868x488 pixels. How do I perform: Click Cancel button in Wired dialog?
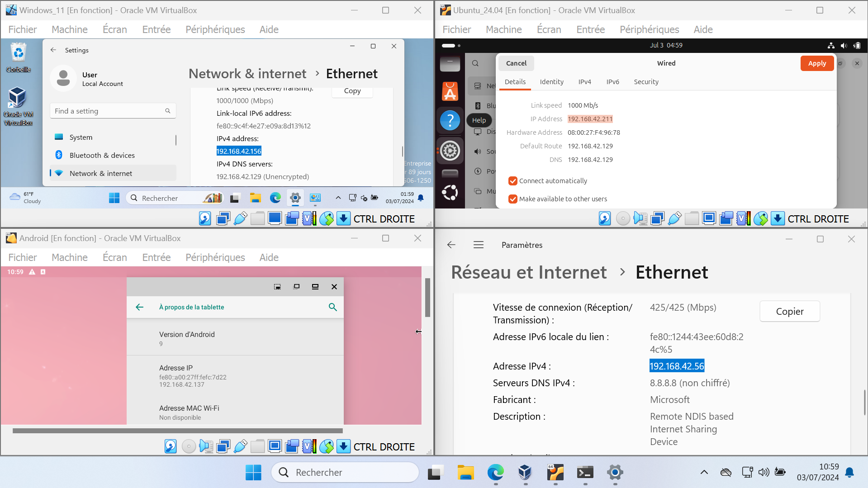[x=516, y=63]
